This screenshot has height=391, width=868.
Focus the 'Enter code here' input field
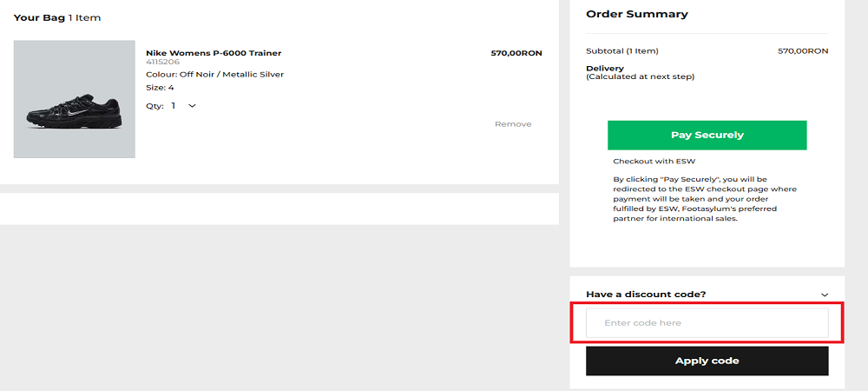click(x=707, y=323)
